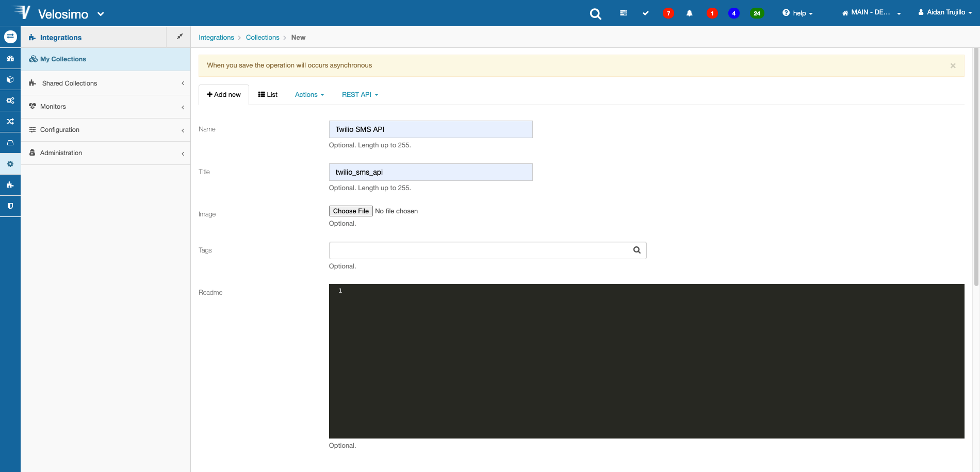Screen dimensions: 980x472
Task: Click the red badge showing 1
Action: [712, 13]
